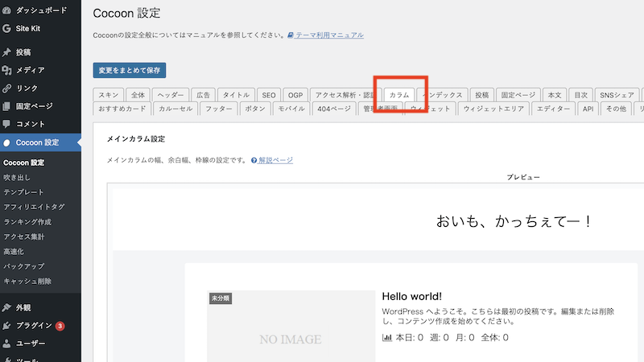Switch to カルーセル tab
This screenshot has height=362, width=644.
tap(175, 109)
